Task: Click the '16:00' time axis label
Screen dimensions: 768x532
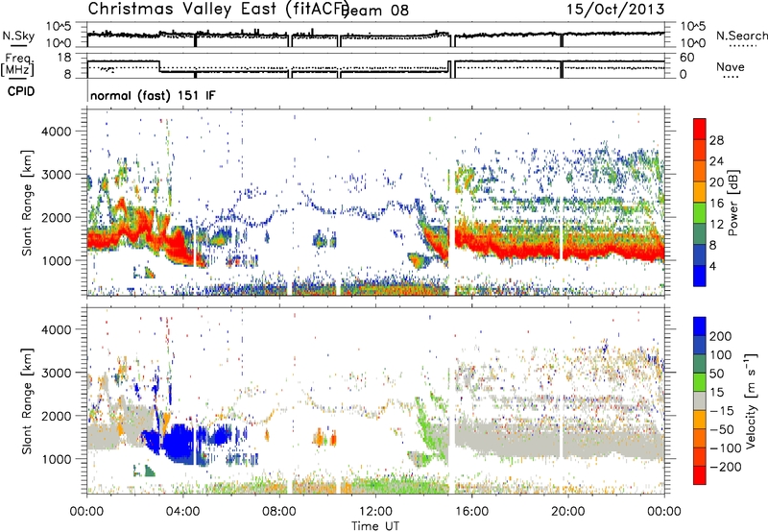Action: point(471,512)
